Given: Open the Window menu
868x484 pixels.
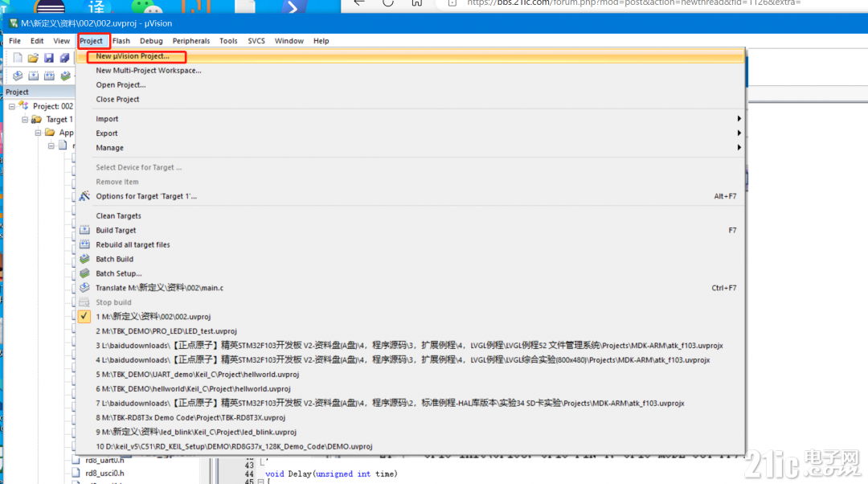Looking at the screenshot, I should coord(289,41).
